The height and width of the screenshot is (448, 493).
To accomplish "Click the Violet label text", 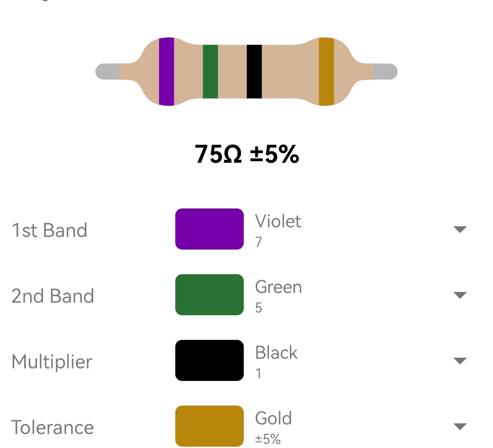I will [278, 221].
